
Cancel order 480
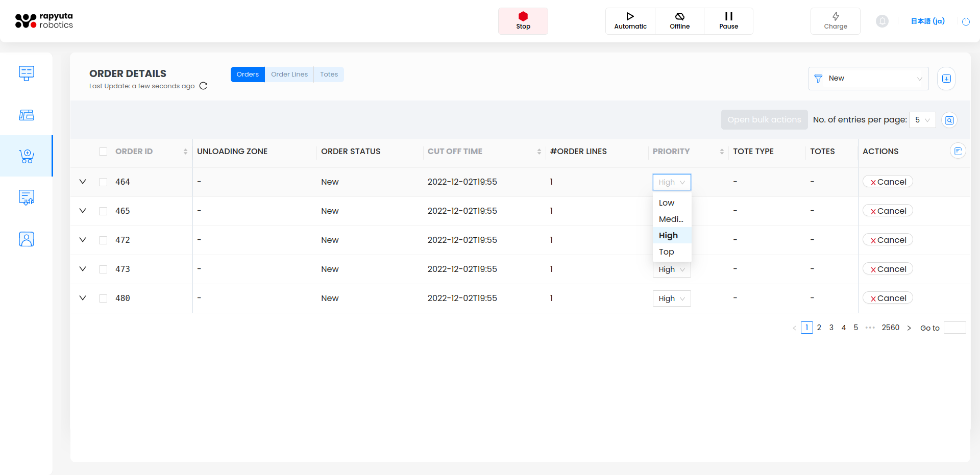(888, 298)
